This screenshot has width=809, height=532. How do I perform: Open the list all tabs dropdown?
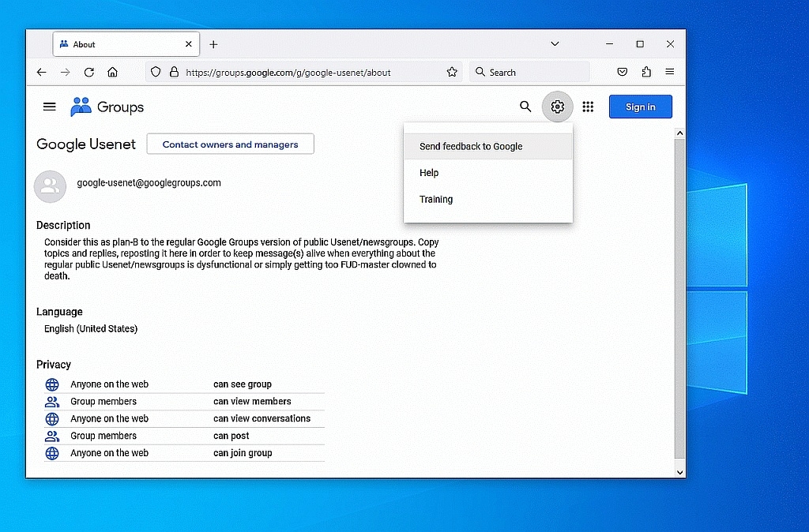[x=555, y=44]
